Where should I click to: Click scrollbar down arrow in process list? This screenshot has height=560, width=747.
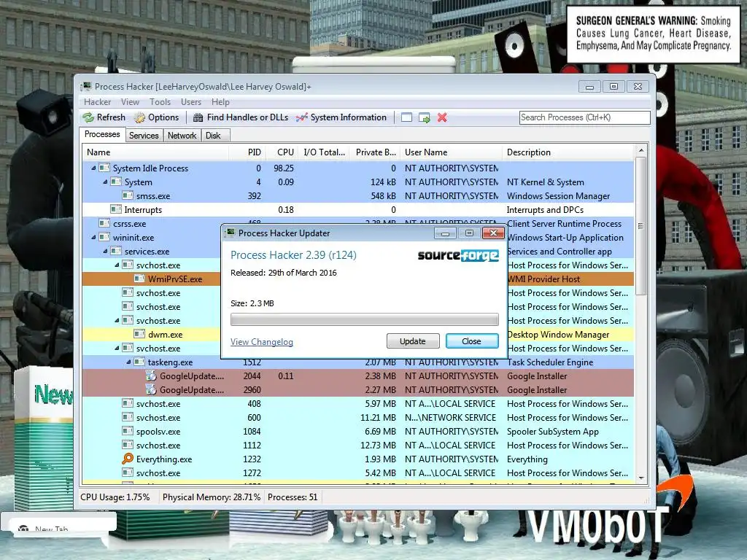click(640, 478)
